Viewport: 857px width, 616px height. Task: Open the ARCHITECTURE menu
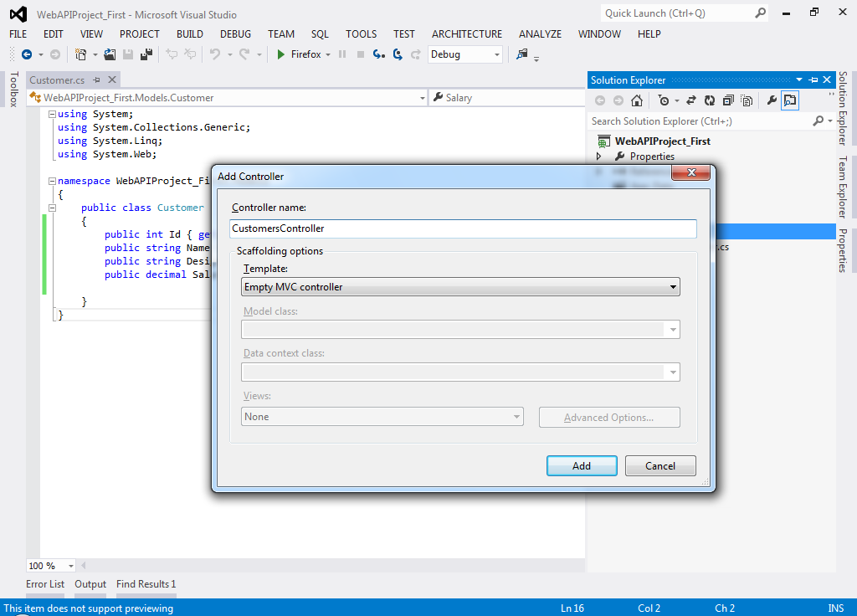point(467,33)
